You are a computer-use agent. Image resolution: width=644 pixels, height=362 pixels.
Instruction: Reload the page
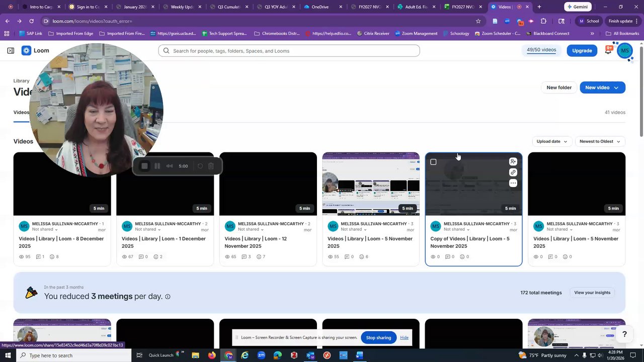(x=31, y=21)
